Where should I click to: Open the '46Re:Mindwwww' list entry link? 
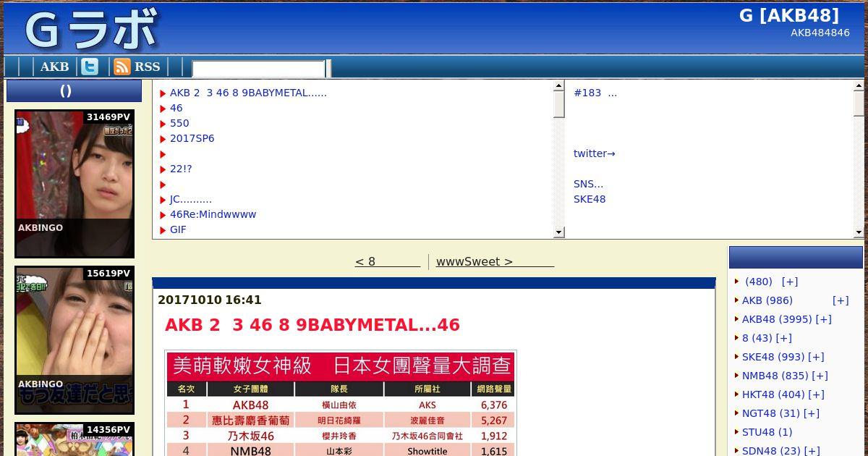pos(213,214)
